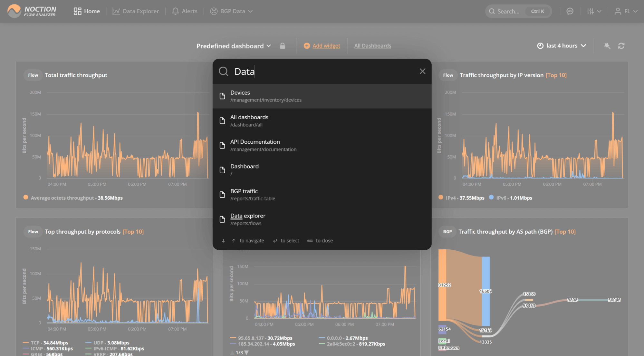The height and width of the screenshot is (356, 644).
Task: Toggle the IPv6 legend series
Action: (x=511, y=198)
